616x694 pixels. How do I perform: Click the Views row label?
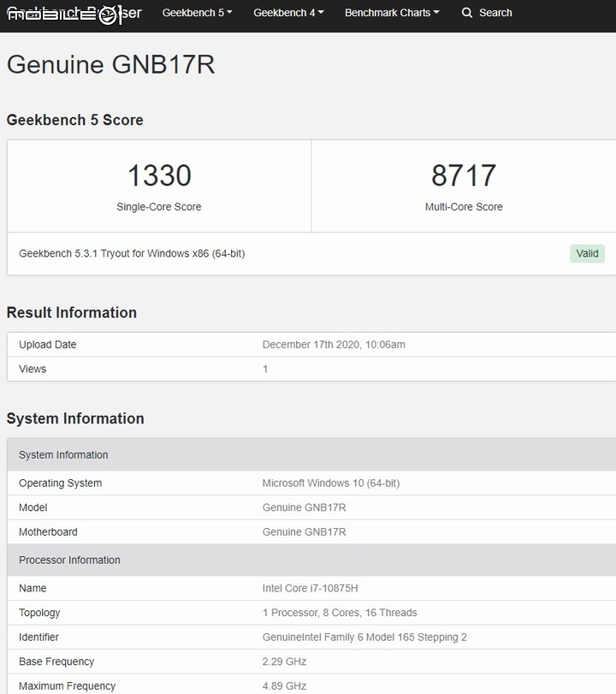tap(33, 369)
